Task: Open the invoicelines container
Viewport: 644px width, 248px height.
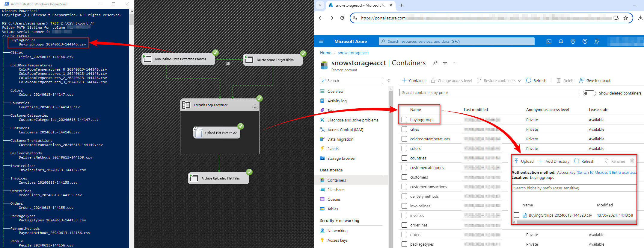Action: pos(420,206)
